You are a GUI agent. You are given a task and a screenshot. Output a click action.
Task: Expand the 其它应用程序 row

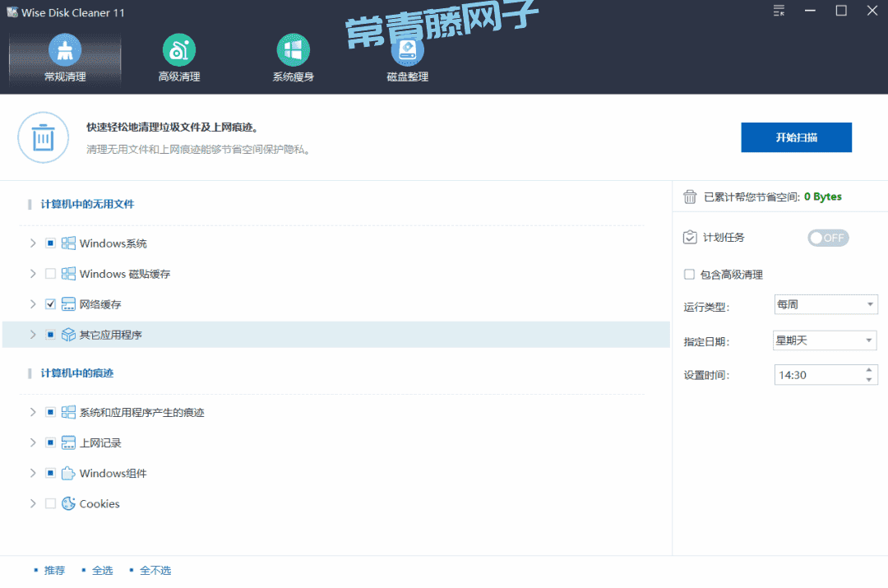(x=33, y=335)
